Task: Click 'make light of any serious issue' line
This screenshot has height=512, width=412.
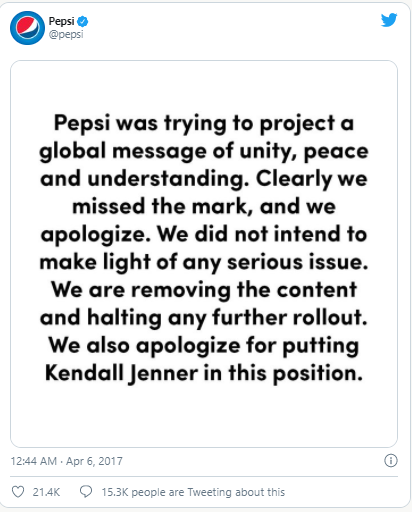Action: [x=204, y=262]
